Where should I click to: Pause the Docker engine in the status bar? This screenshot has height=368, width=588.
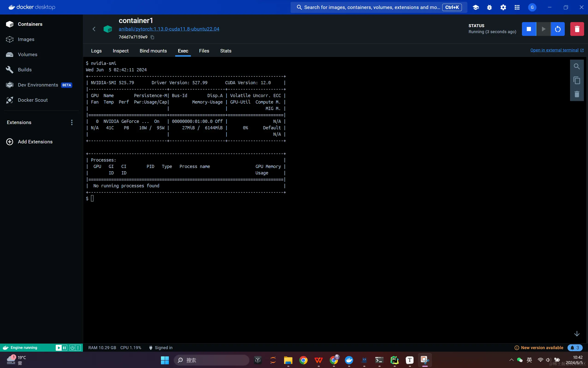pos(64,348)
